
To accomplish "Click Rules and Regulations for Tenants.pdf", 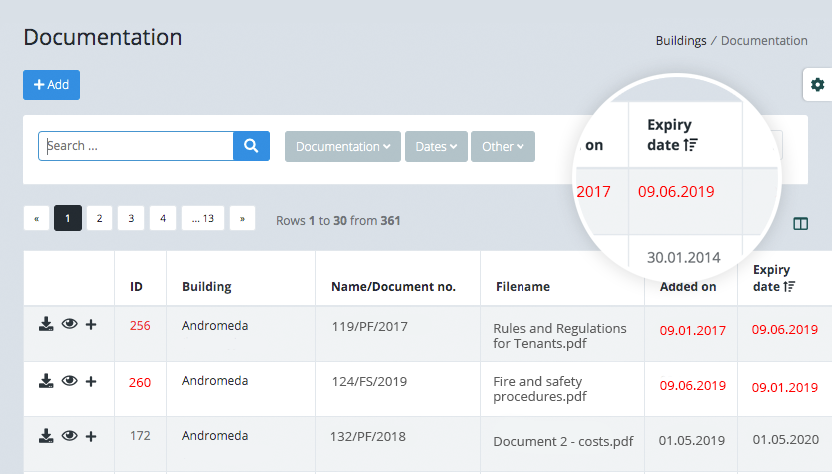I will (x=560, y=336).
